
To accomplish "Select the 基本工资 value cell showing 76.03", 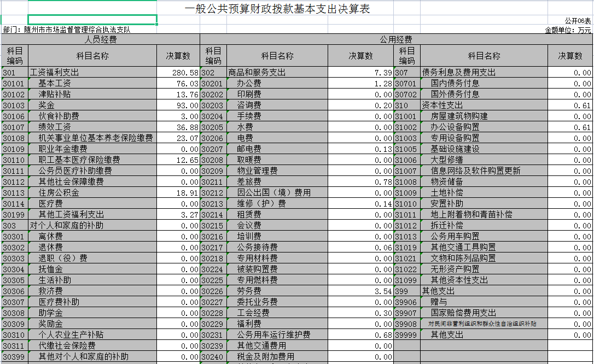I will (178, 83).
